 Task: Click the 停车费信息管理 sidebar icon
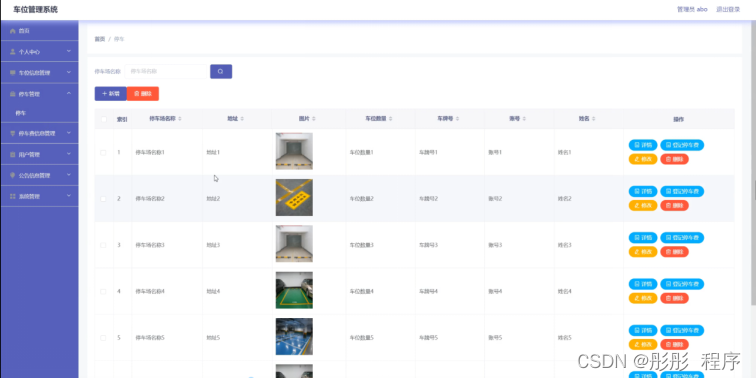tap(13, 134)
